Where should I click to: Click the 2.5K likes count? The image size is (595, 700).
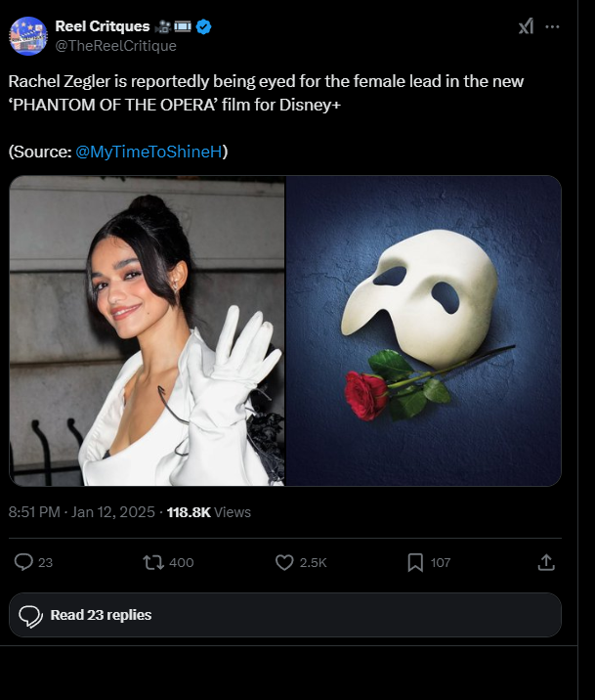[x=314, y=563]
